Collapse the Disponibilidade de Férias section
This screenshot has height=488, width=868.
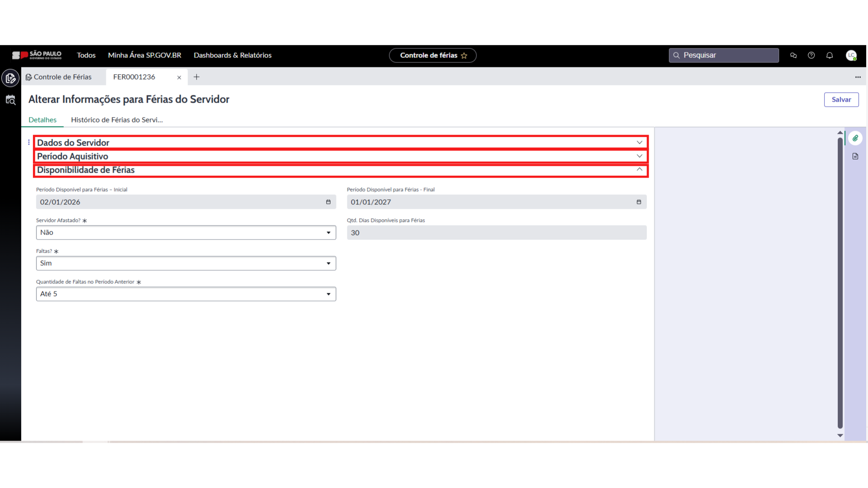tap(639, 169)
